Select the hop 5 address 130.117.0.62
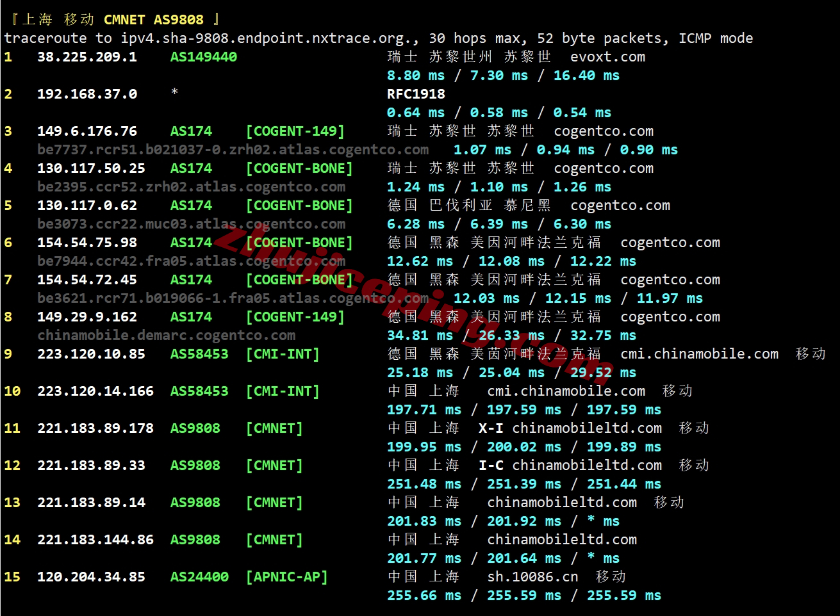This screenshot has width=840, height=616. 87,206
